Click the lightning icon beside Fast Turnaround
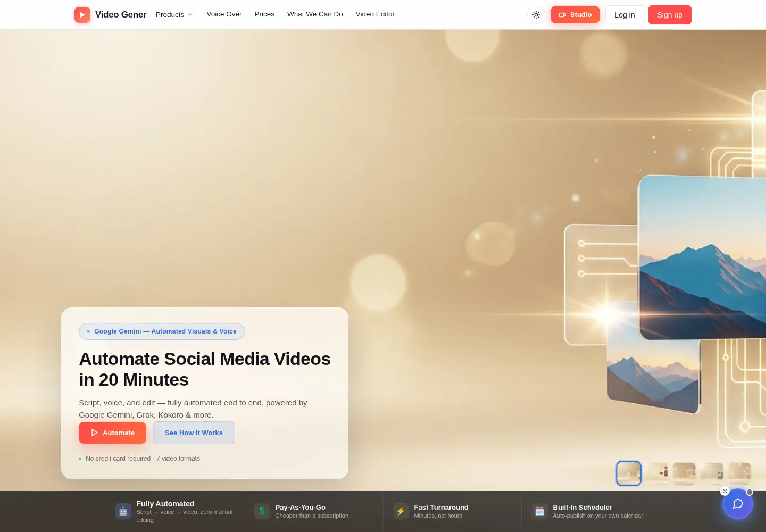 pos(401,511)
